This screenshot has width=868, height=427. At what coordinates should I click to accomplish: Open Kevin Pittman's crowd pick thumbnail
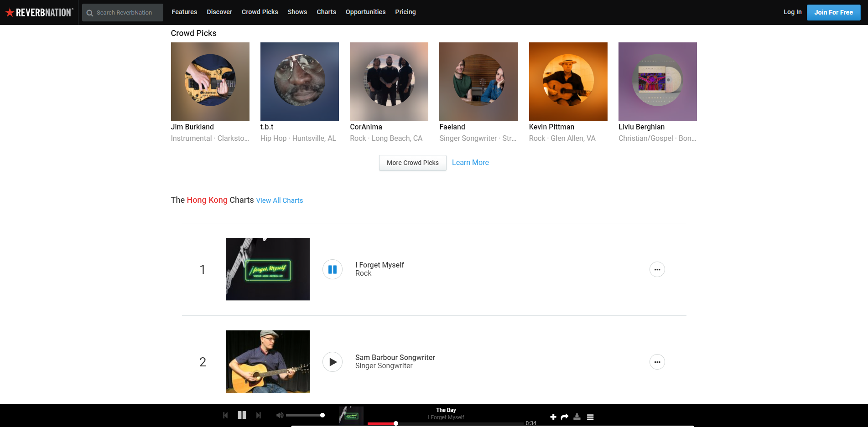[568, 82]
